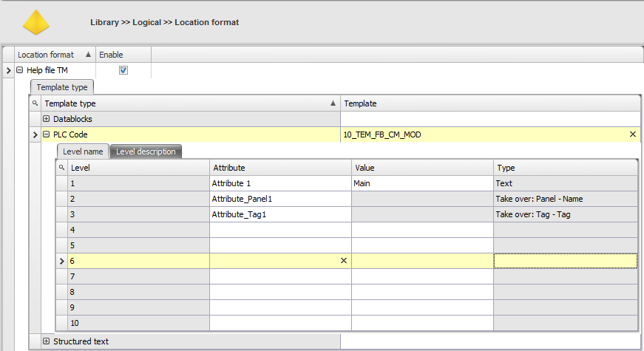Click the Value cell of level 3
This screenshot has height=351, width=644.
pos(423,215)
